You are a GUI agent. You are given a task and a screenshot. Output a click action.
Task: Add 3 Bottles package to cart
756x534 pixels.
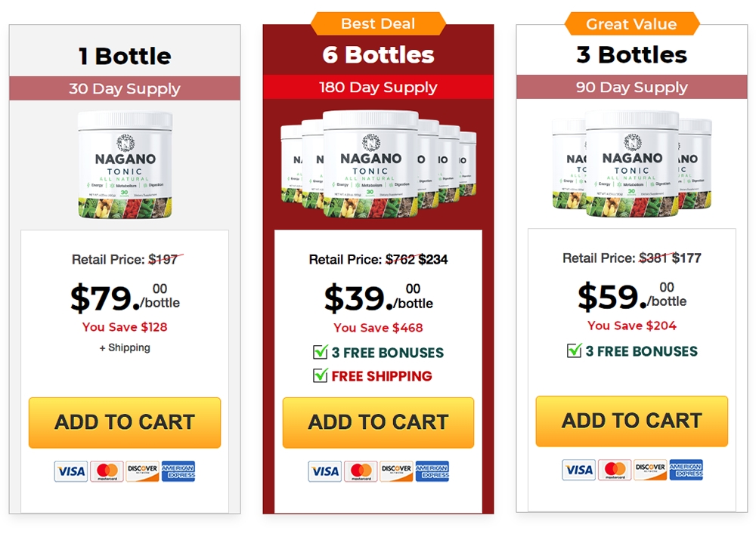click(x=631, y=421)
